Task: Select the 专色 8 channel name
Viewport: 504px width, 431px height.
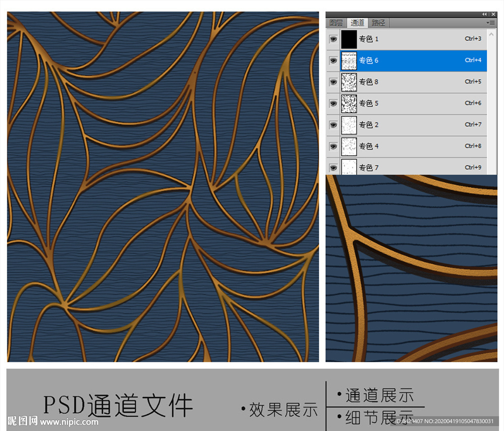Action: pyautogui.click(x=369, y=82)
